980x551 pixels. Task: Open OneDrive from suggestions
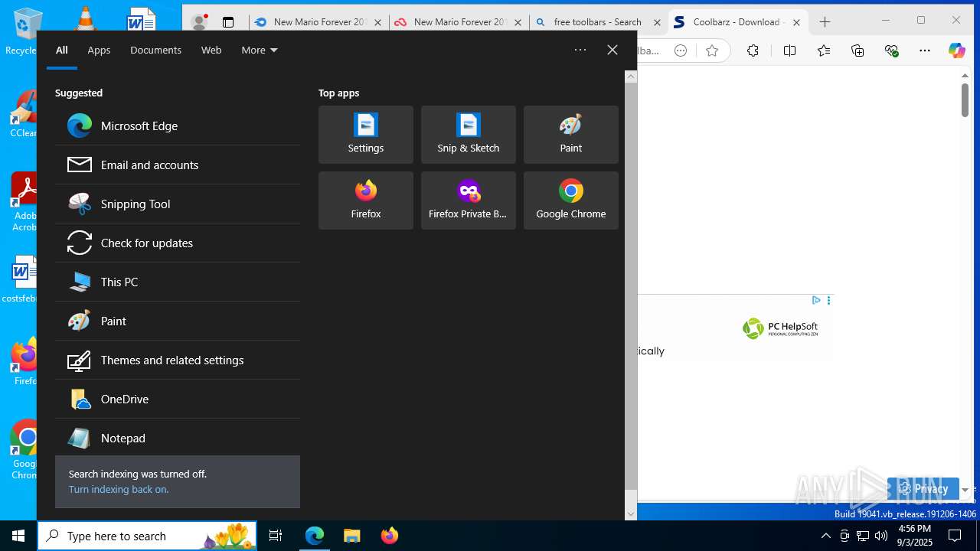(x=178, y=399)
